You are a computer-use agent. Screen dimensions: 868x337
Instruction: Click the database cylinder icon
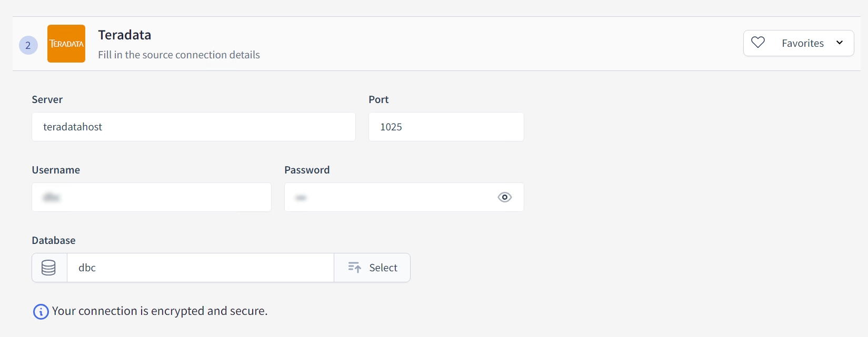point(49,268)
